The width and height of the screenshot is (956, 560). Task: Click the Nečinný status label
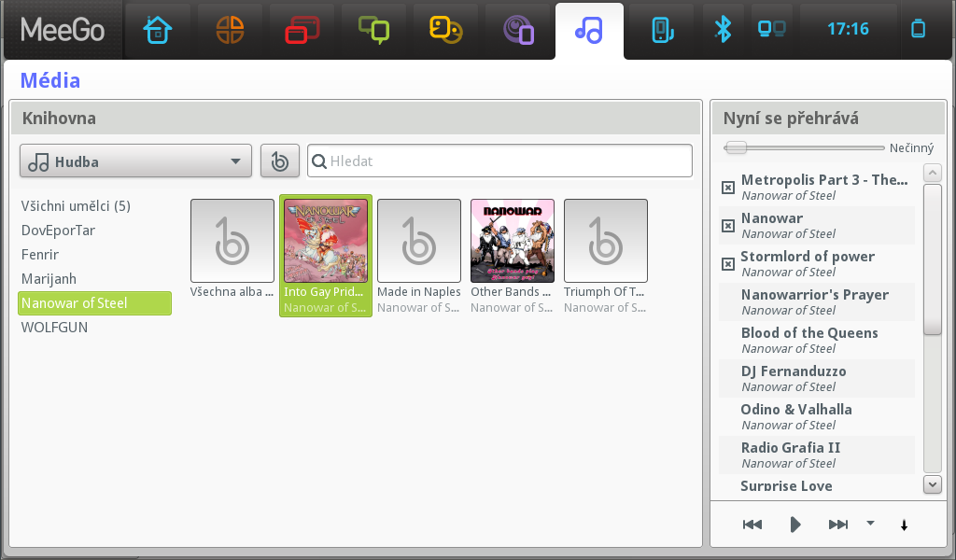tap(911, 148)
